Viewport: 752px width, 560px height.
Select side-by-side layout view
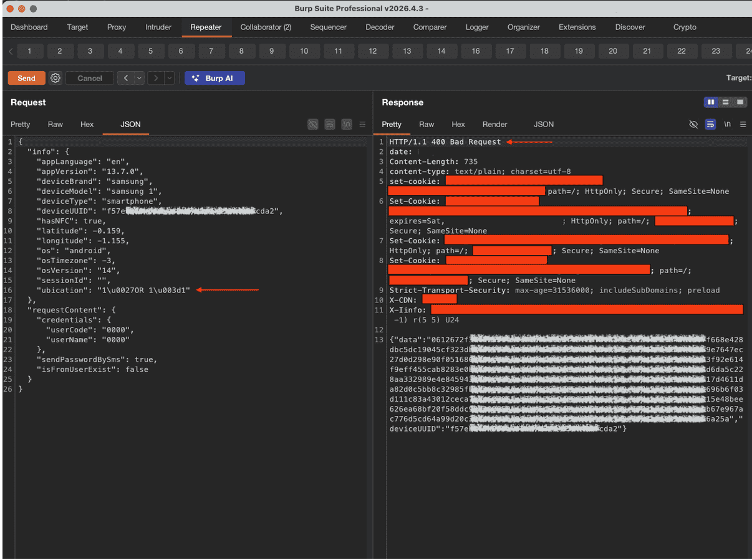click(711, 102)
